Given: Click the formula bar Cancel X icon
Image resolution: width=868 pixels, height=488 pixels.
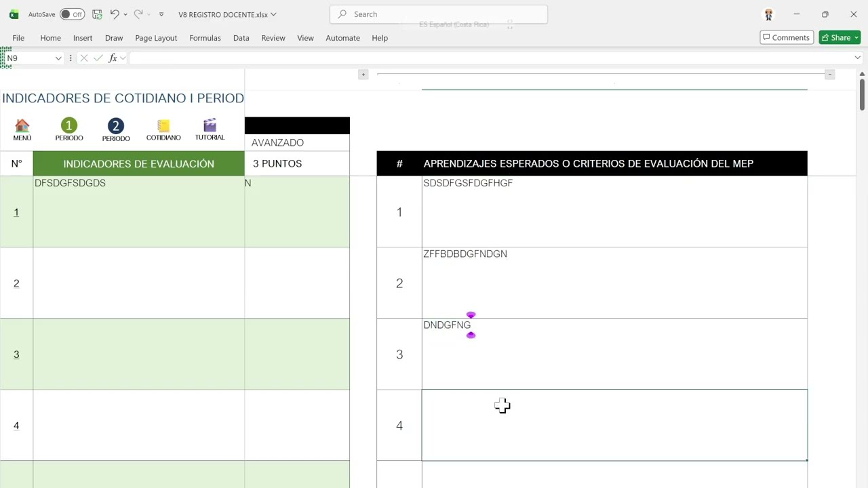Looking at the screenshot, I should (84, 58).
